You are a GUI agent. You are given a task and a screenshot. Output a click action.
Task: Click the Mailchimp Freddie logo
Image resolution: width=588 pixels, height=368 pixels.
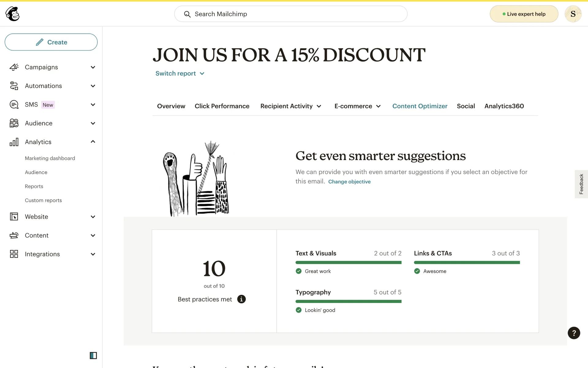(13, 14)
